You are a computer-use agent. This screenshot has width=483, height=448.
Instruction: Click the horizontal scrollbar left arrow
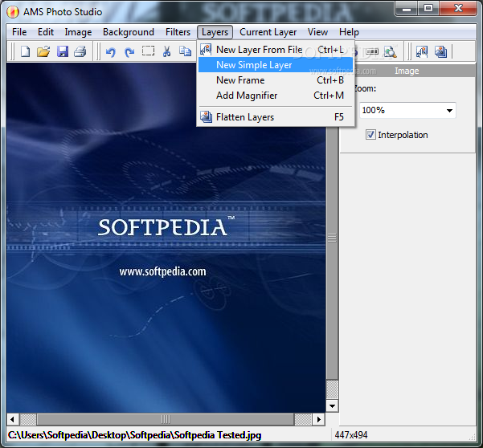click(x=12, y=419)
